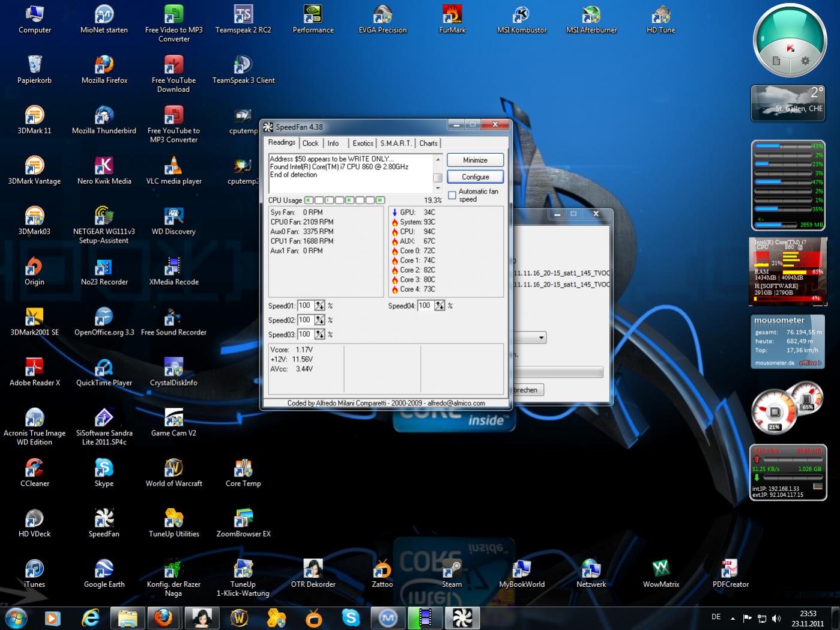Enable the Automatic fan speed checkbox
Viewport: 840px width, 630px height.
pos(452,195)
